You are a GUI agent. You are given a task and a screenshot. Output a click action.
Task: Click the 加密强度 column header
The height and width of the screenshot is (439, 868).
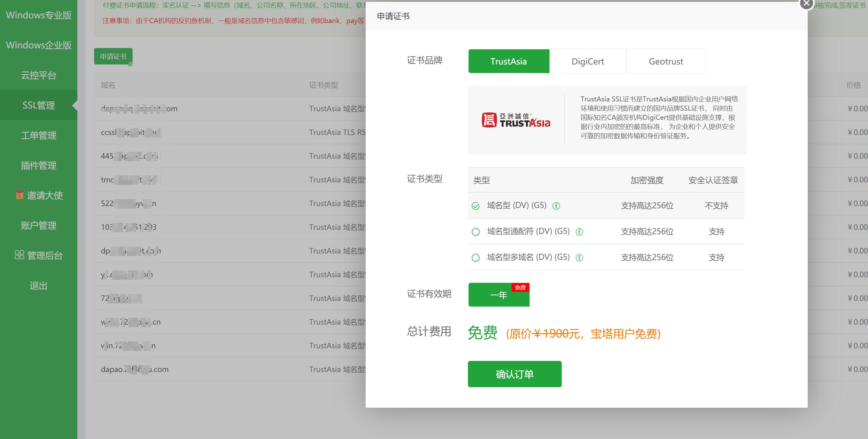tap(647, 180)
